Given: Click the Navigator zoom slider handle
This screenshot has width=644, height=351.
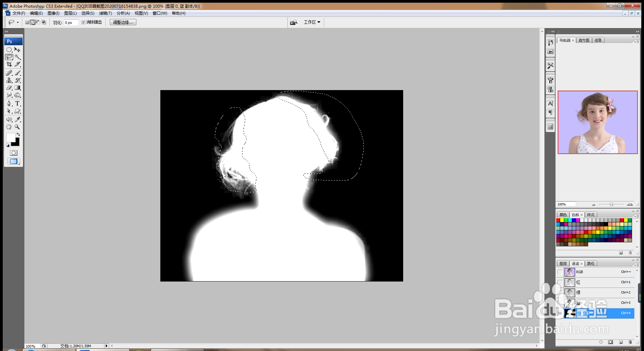Looking at the screenshot, I should pos(611,204).
